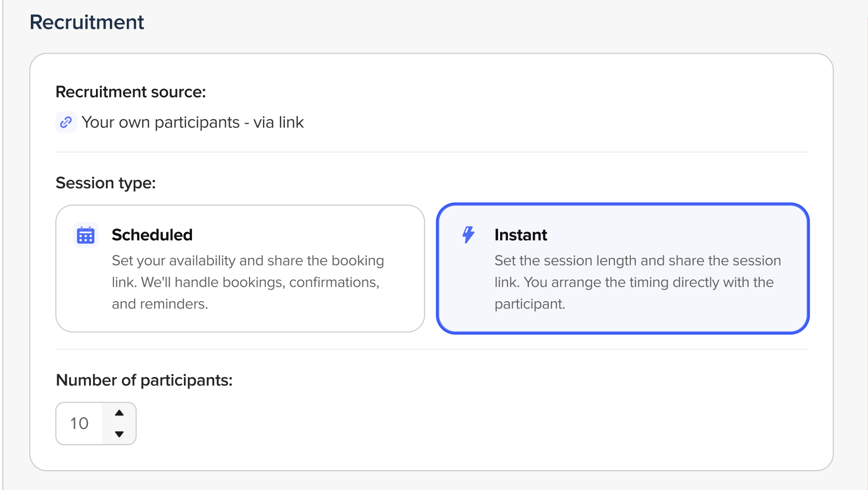
Task: Select the Scheduled session type card
Action: (x=240, y=268)
